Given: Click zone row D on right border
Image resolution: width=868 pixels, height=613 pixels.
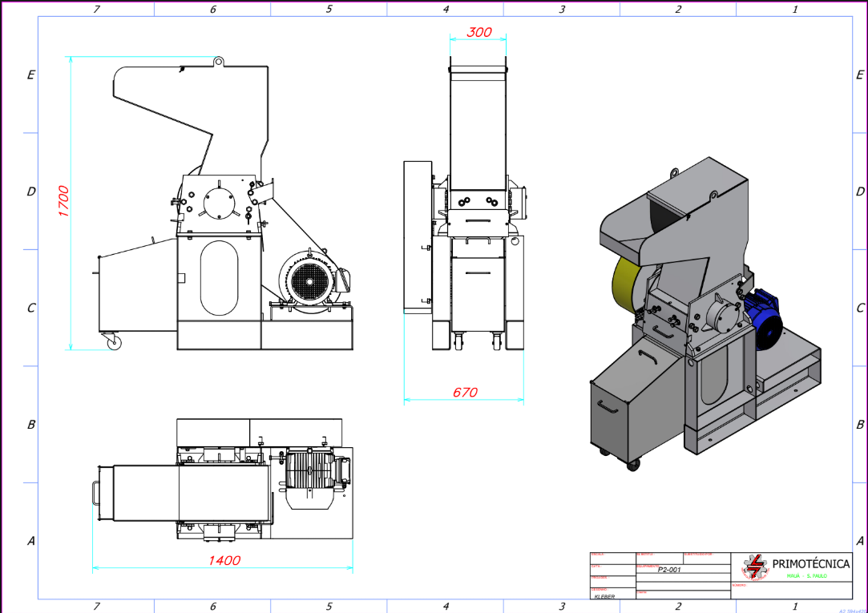Looking at the screenshot, I should tap(860, 192).
